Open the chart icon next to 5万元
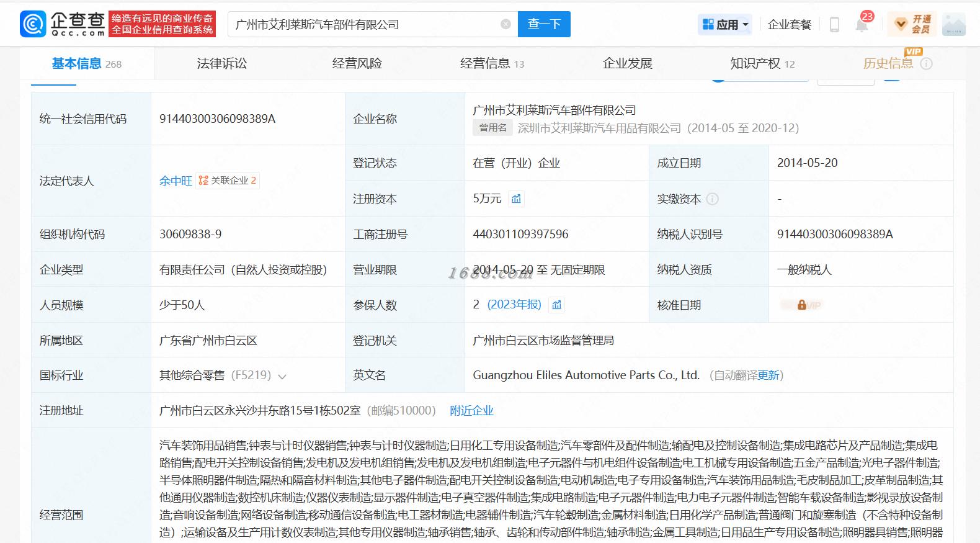Image resolution: width=980 pixels, height=543 pixels. (516, 199)
